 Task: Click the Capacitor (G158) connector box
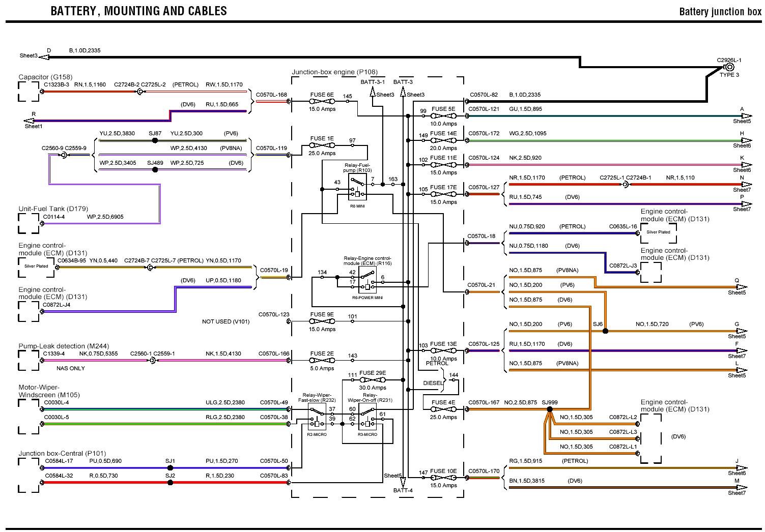click(29, 92)
